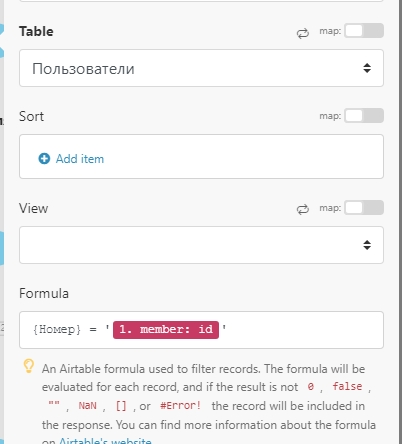402x444 pixels.
Task: Click the refresh icon next to View
Action: [x=303, y=209]
